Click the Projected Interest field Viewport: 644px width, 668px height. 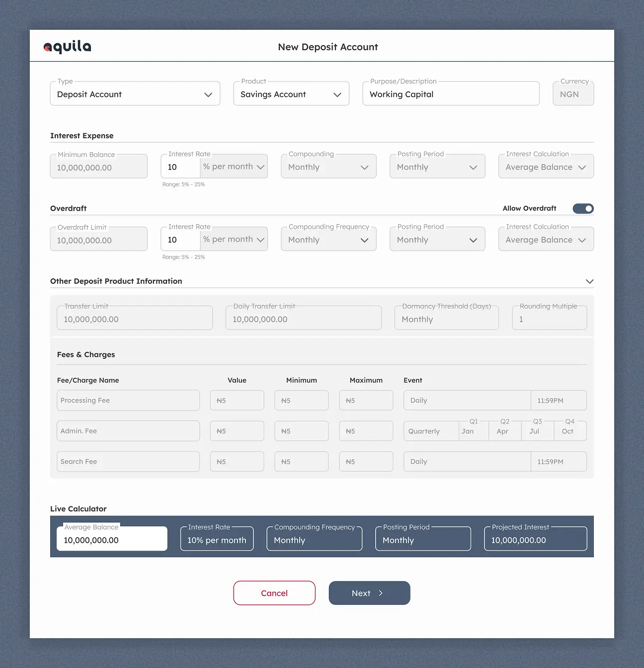[x=536, y=539]
